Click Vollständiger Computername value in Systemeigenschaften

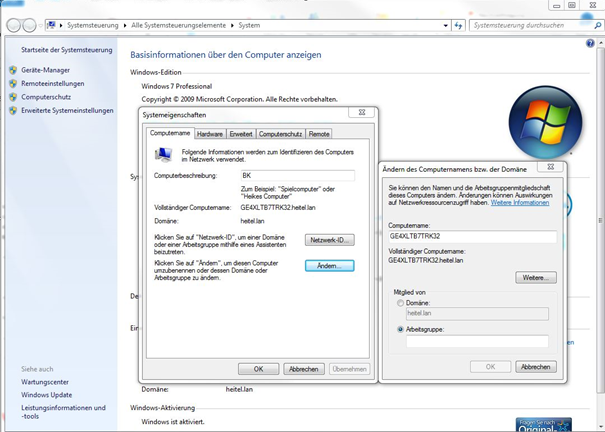coord(278,208)
